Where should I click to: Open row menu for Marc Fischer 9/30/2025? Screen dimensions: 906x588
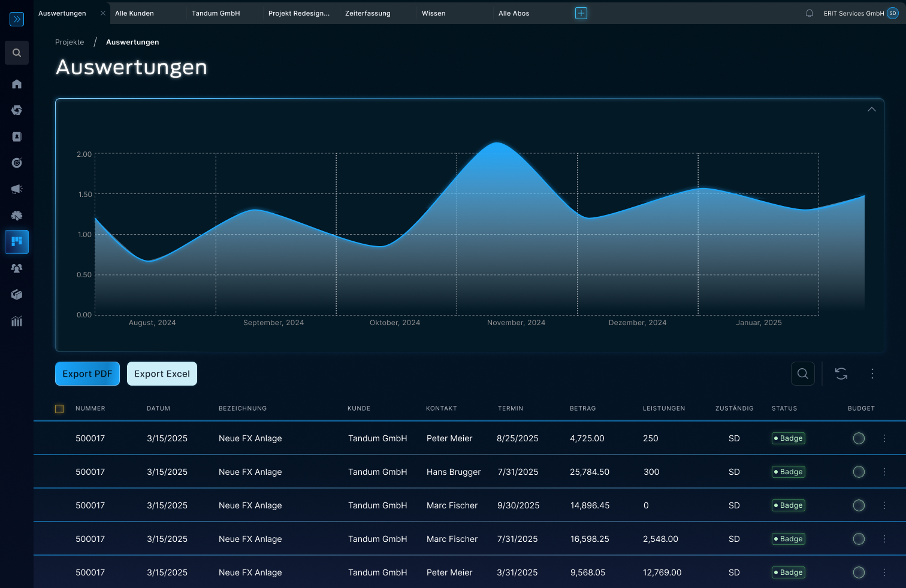[x=884, y=505]
